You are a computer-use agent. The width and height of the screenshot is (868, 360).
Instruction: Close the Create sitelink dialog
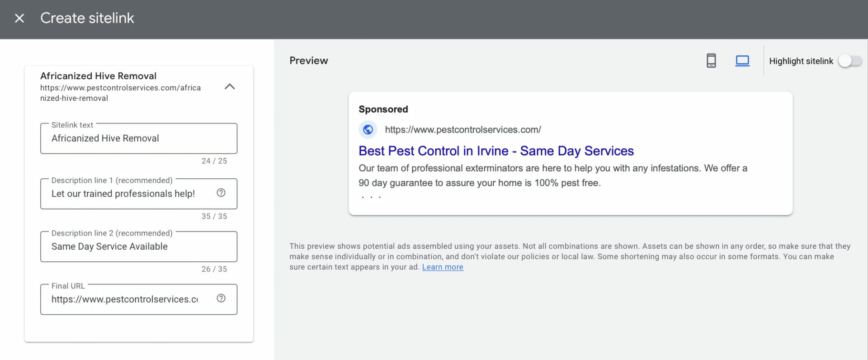pyautogui.click(x=19, y=18)
